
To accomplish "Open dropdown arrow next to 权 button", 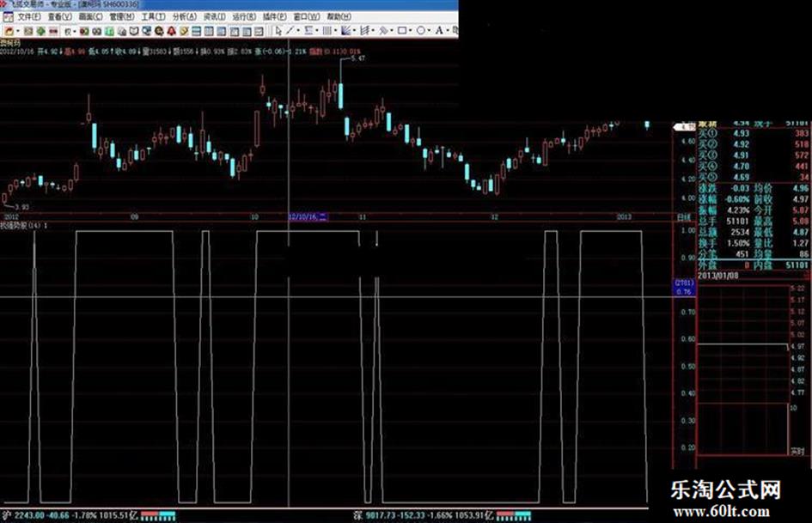I will [x=75, y=32].
